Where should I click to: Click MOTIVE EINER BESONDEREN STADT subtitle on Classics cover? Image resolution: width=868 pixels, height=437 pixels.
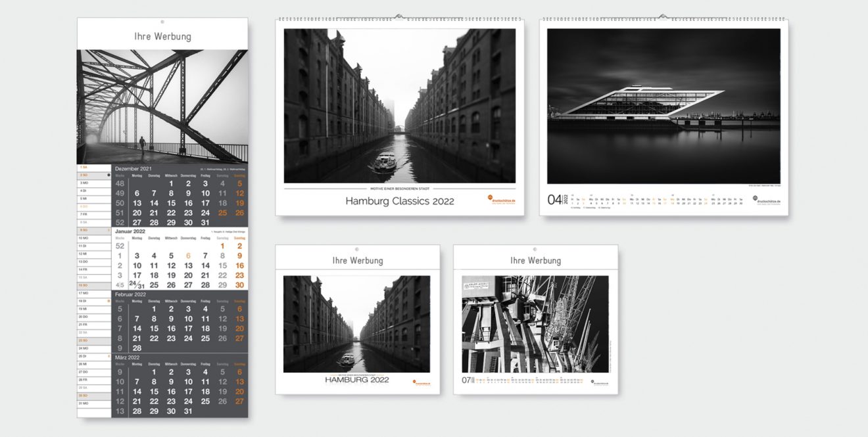coord(400,189)
